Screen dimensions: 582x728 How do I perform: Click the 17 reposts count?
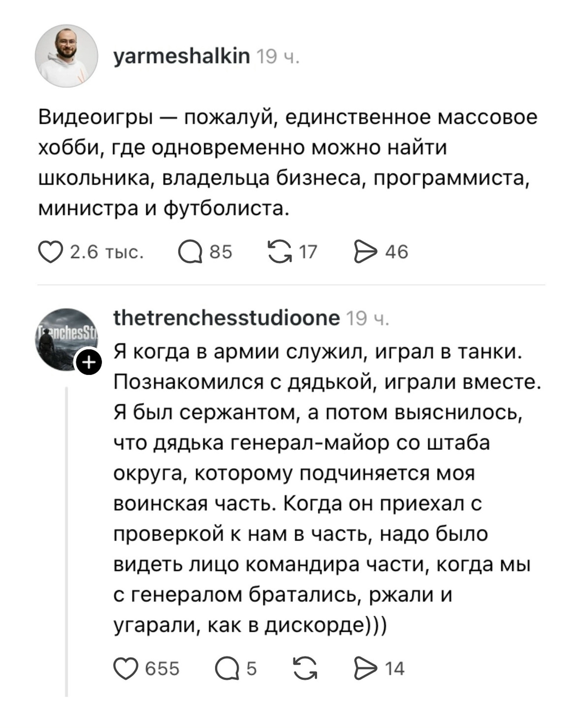click(x=308, y=252)
